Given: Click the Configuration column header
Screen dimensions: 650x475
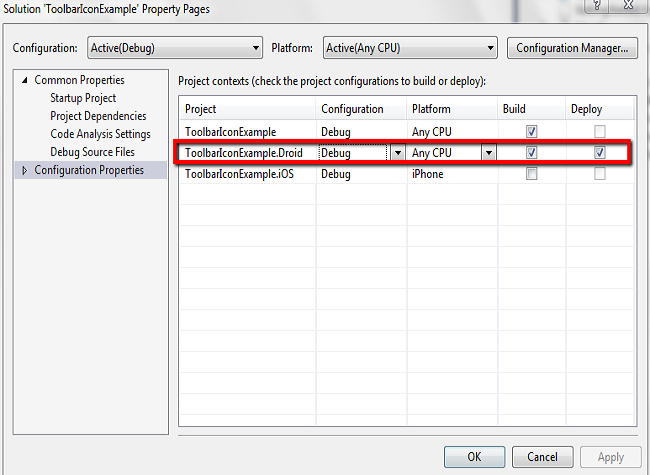Looking at the screenshot, I should [x=361, y=109].
